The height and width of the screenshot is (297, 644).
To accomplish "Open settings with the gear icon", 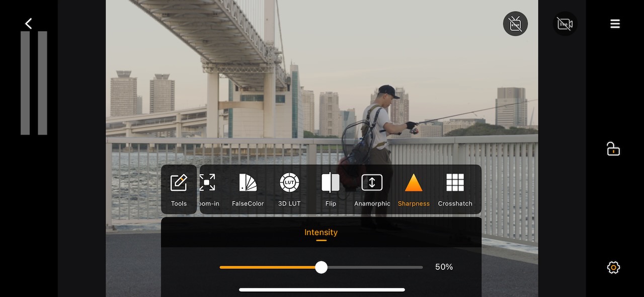I will (613, 267).
